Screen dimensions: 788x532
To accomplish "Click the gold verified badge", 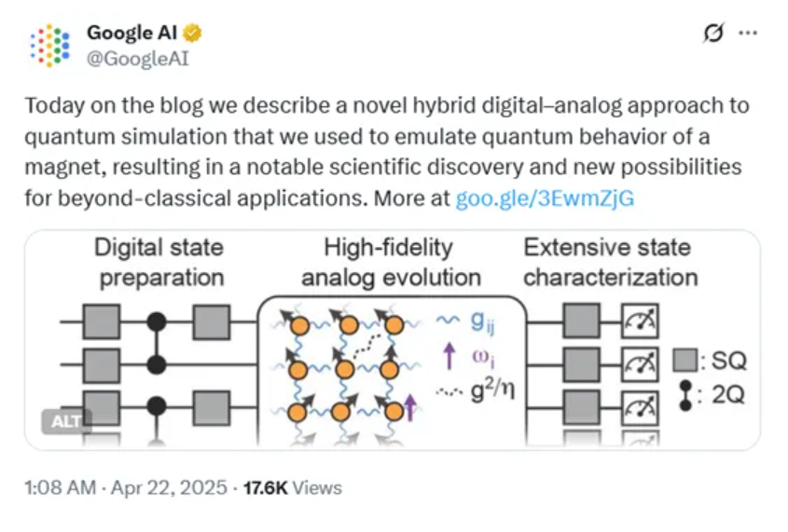I will [193, 34].
